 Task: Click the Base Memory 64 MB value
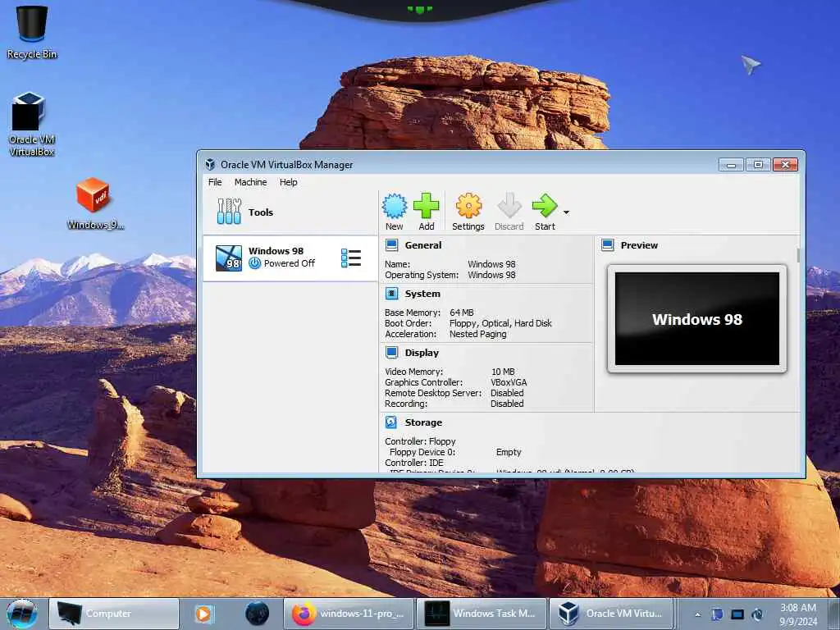click(461, 313)
